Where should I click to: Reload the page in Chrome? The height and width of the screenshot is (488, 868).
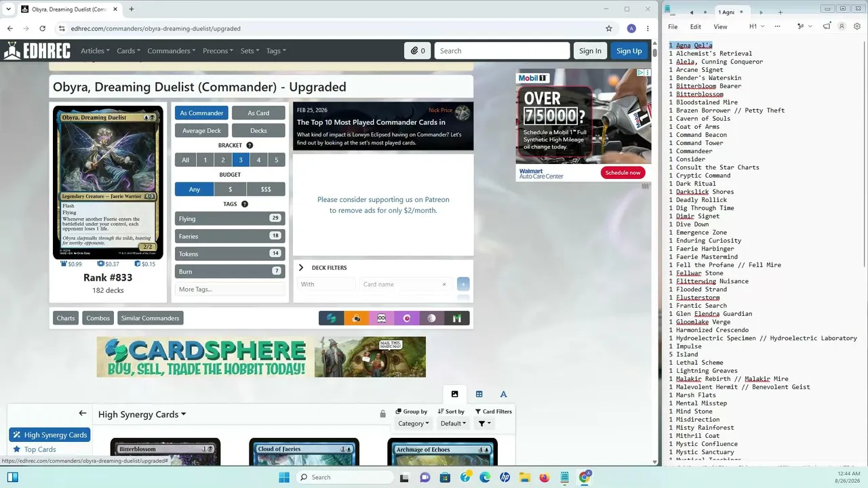coord(42,28)
